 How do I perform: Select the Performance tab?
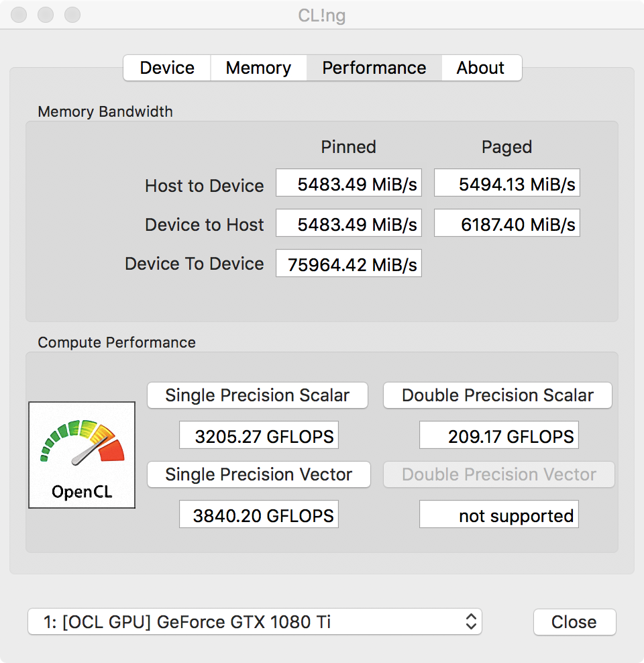click(374, 68)
